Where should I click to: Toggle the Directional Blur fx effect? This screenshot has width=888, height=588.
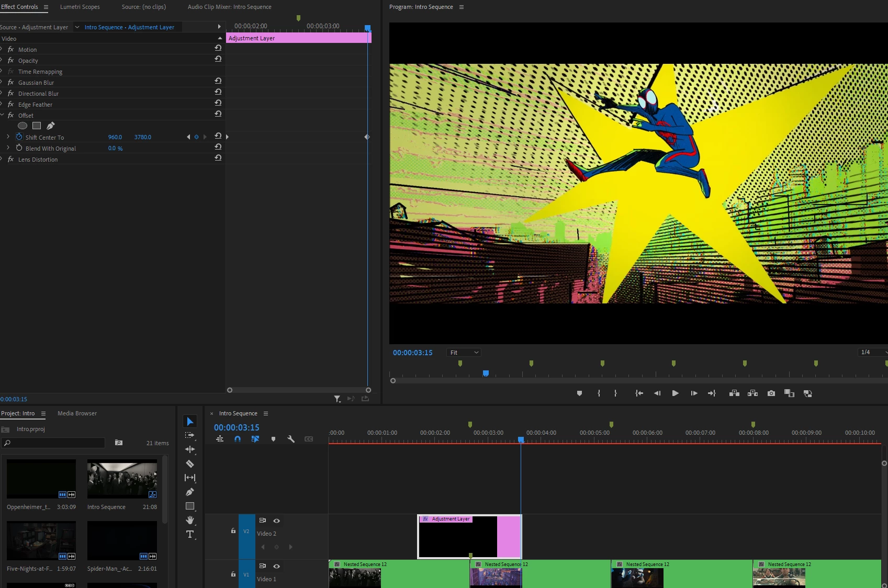10,93
